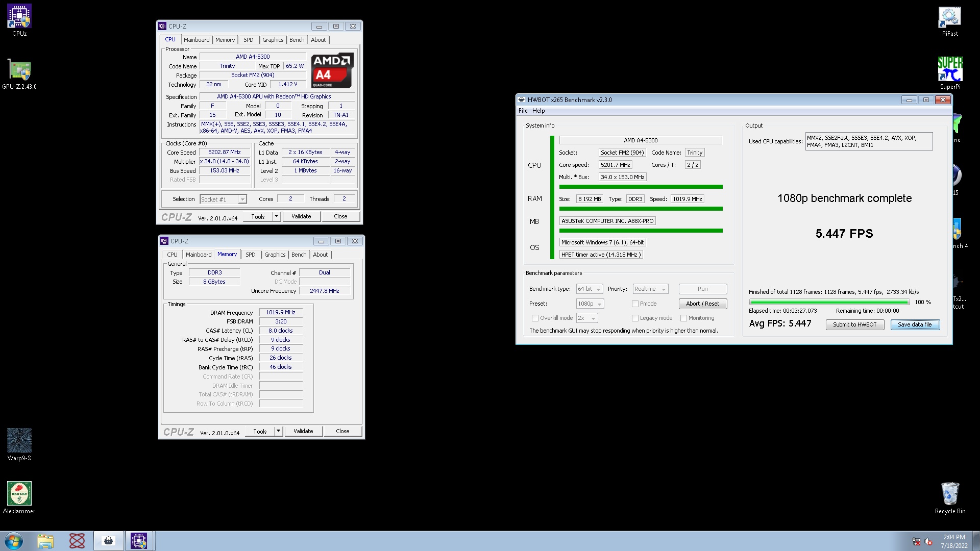Open the GPU-Z.2.43.0 desktop icon
The width and height of the screenshot is (980, 551).
[19, 74]
